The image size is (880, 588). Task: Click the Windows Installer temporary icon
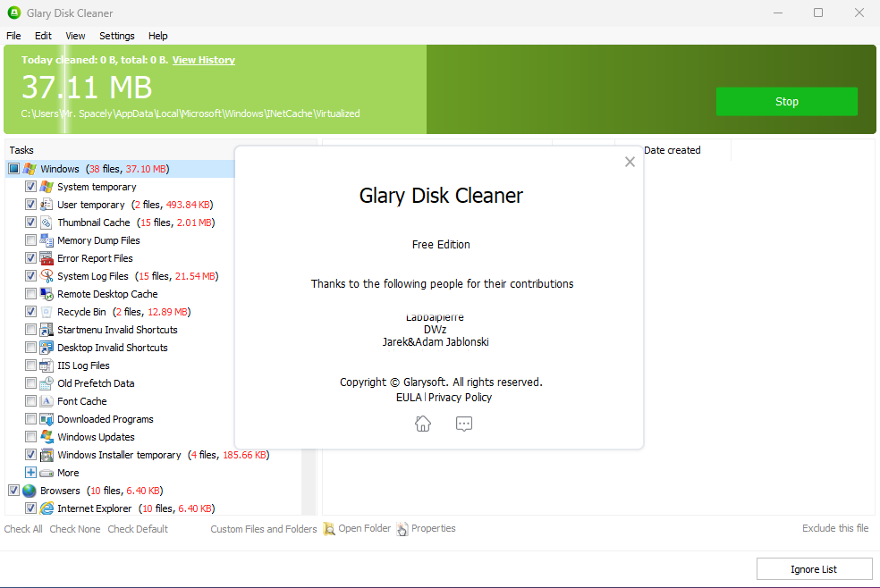pyautogui.click(x=47, y=455)
